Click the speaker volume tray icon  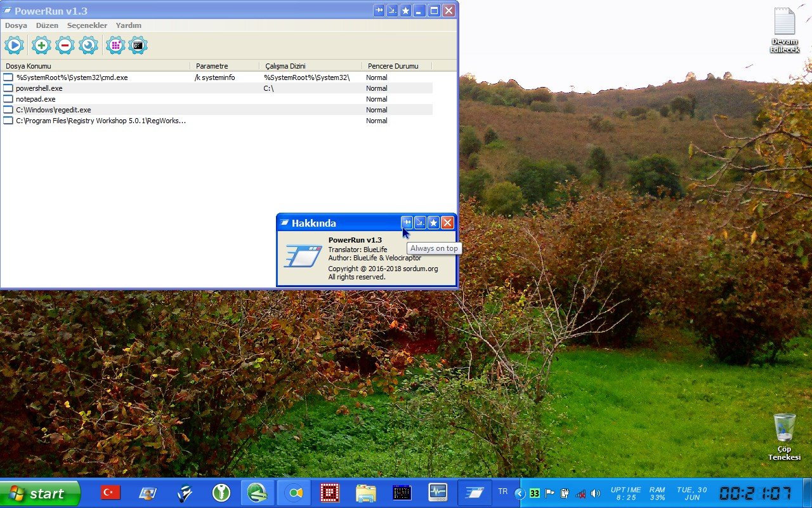coord(595,493)
